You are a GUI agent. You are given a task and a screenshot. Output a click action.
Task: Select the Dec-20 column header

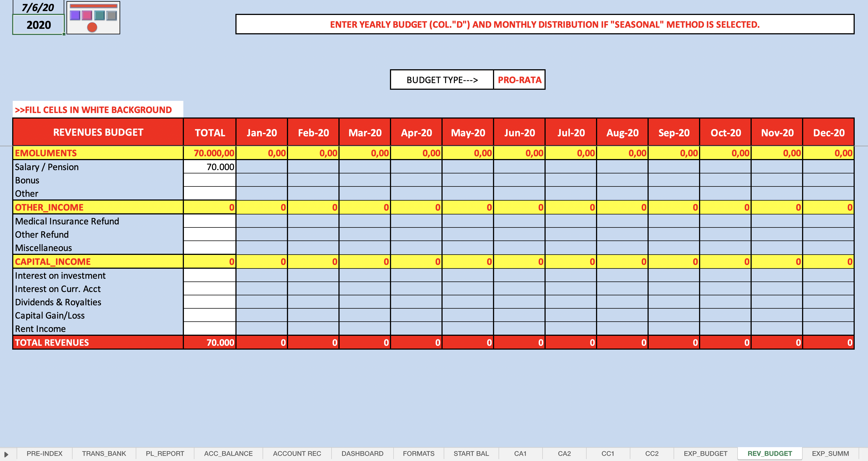(829, 132)
